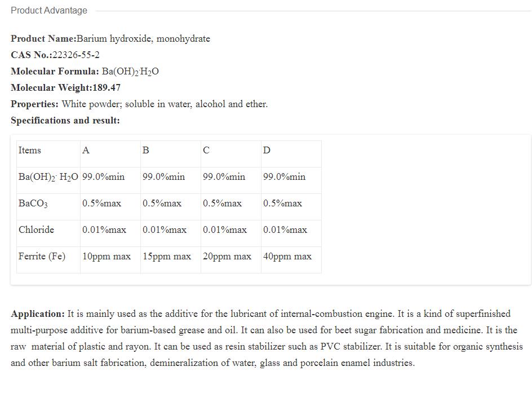
Task: Click the Molecular Formula line
Action: (85, 71)
